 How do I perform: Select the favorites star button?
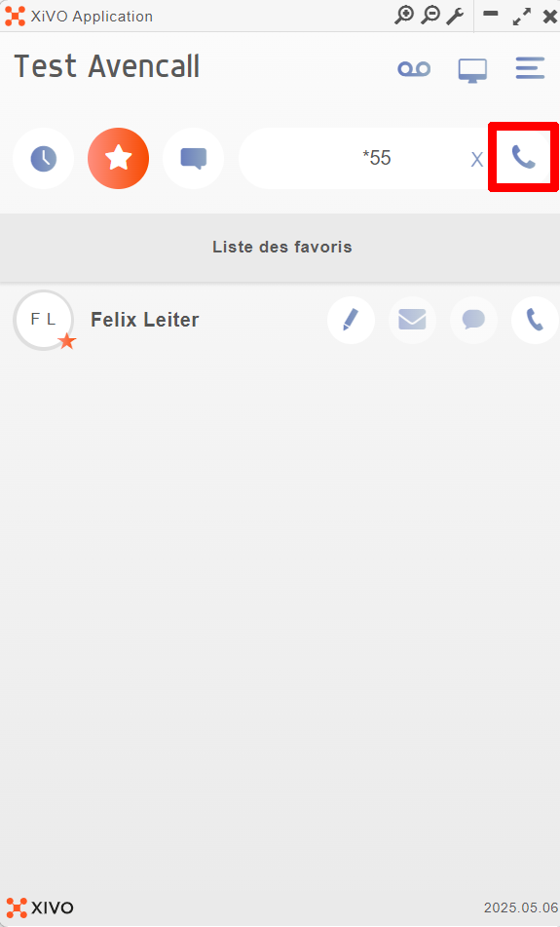118,159
